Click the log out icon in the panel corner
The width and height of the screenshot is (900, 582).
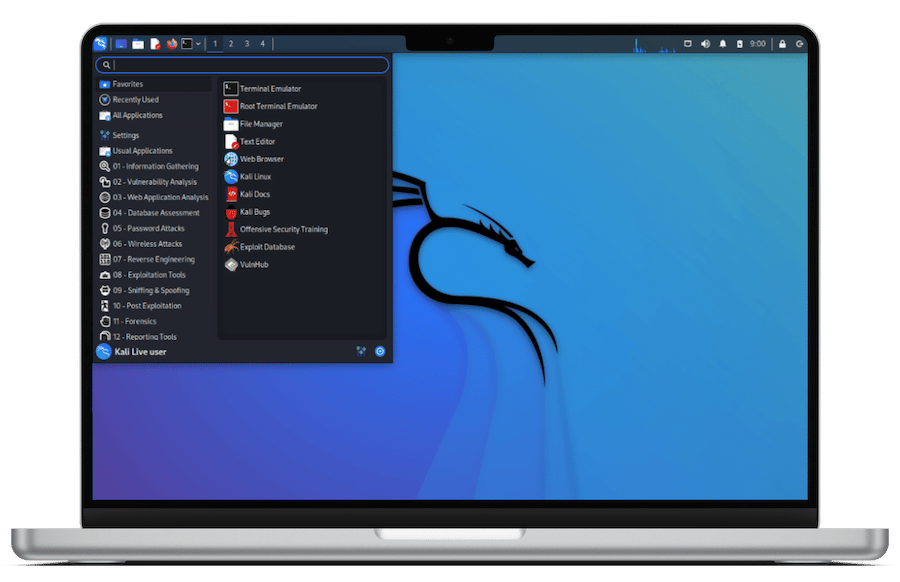coord(800,44)
